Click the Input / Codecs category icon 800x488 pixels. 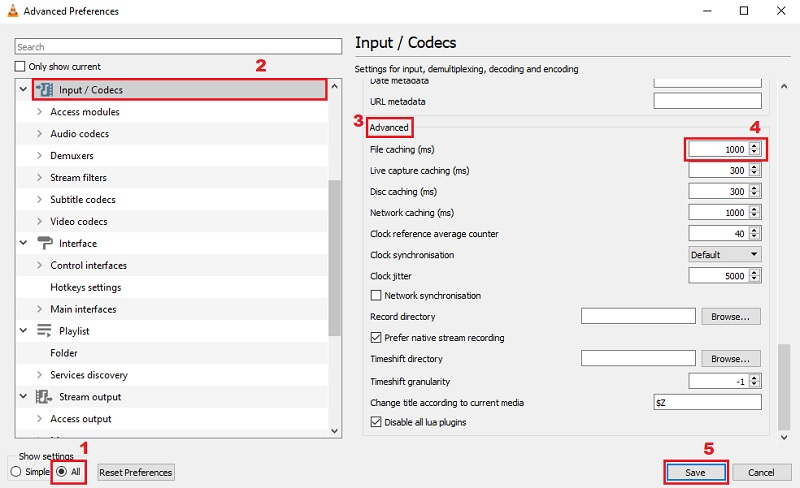[x=44, y=90]
